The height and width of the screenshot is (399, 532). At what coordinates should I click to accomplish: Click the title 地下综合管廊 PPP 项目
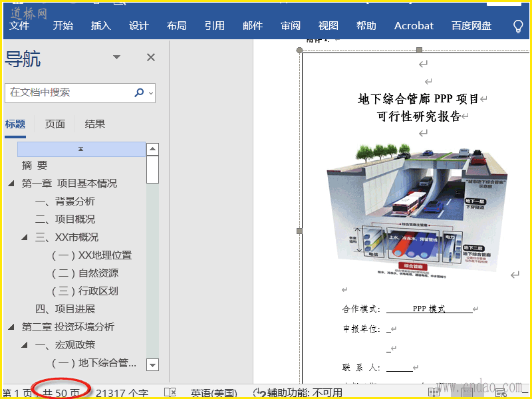[x=418, y=99]
